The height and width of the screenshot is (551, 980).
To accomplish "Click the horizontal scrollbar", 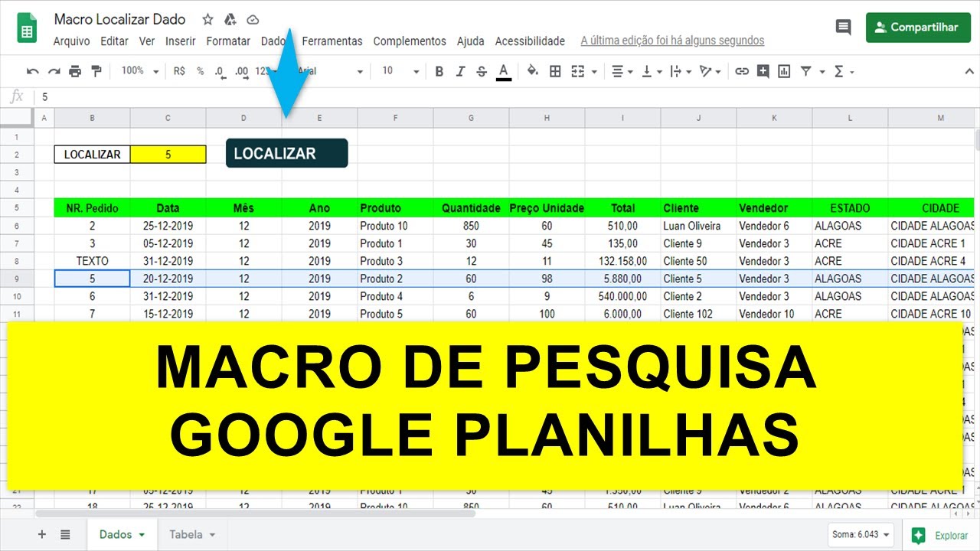I will tap(255, 514).
